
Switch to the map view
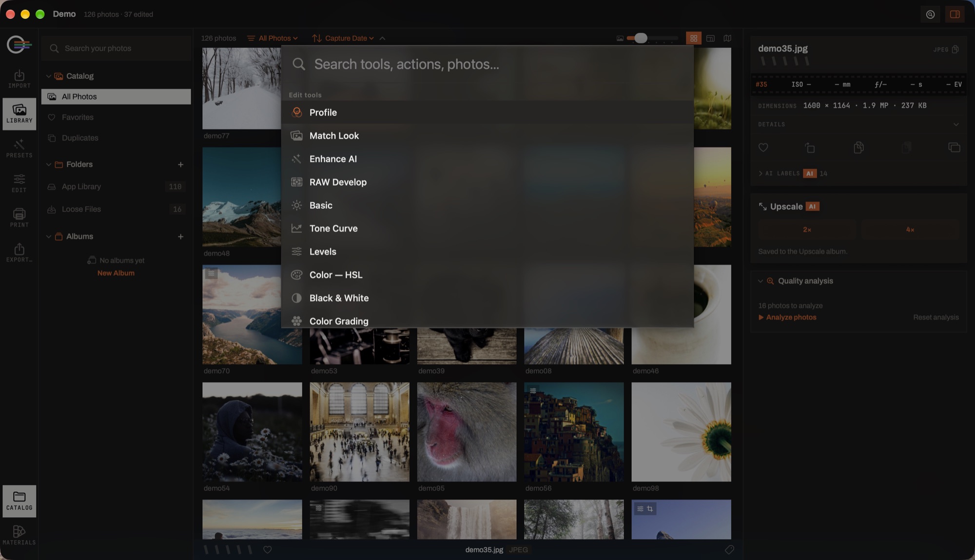(x=727, y=38)
